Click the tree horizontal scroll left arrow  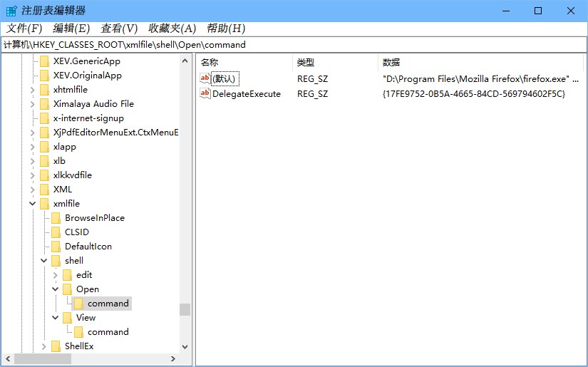click(x=9, y=358)
